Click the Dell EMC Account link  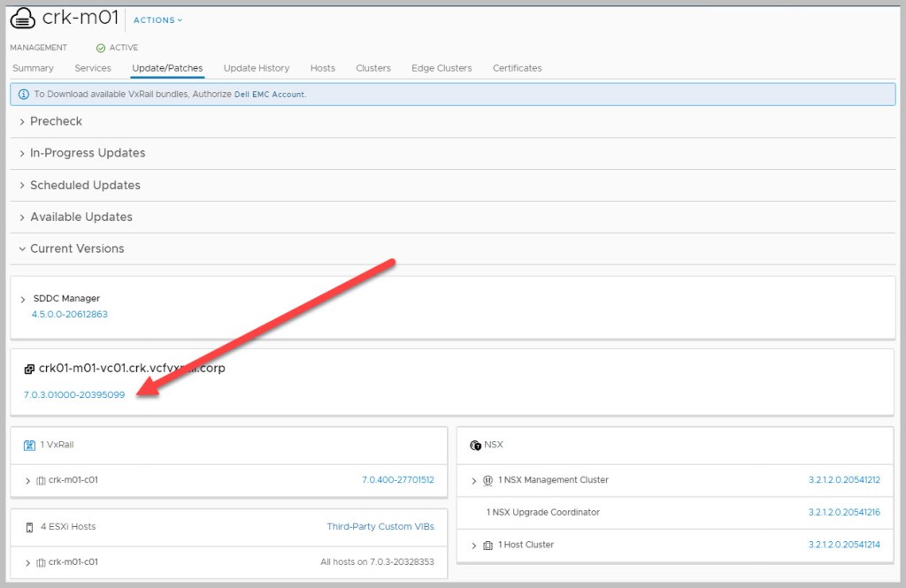click(269, 94)
